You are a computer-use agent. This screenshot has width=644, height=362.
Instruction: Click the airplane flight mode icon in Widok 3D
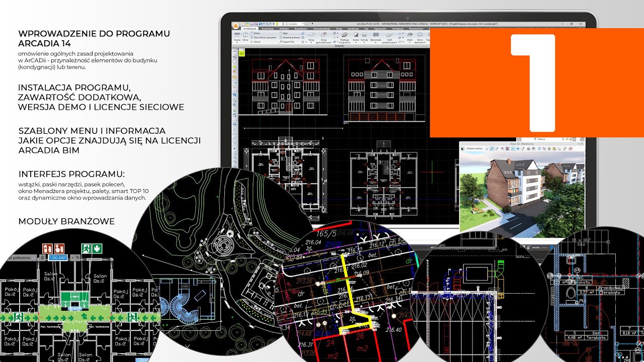[518, 149]
